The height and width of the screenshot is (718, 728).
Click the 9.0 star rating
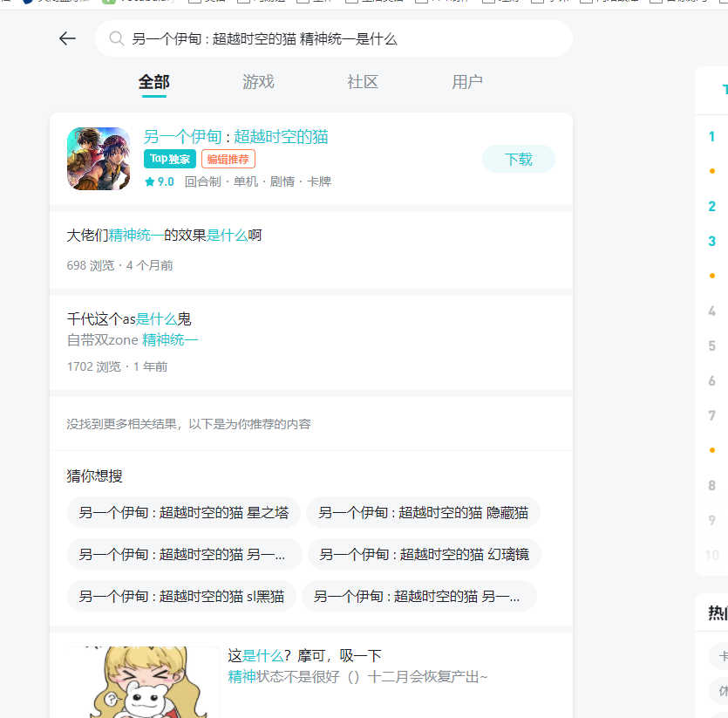[160, 181]
